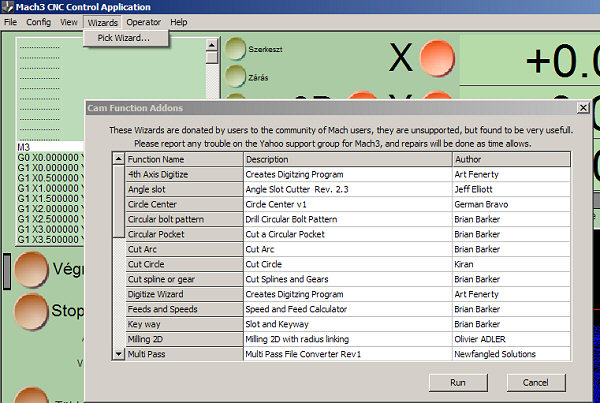Viewport: 600px width, 403px height.
Task: Click the 'G1 X2.500000' G-code line
Action: [50, 219]
